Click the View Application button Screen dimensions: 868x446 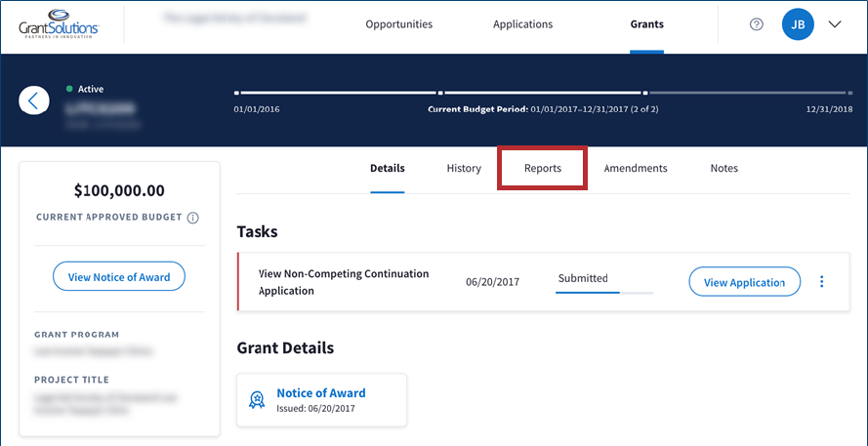tap(744, 282)
